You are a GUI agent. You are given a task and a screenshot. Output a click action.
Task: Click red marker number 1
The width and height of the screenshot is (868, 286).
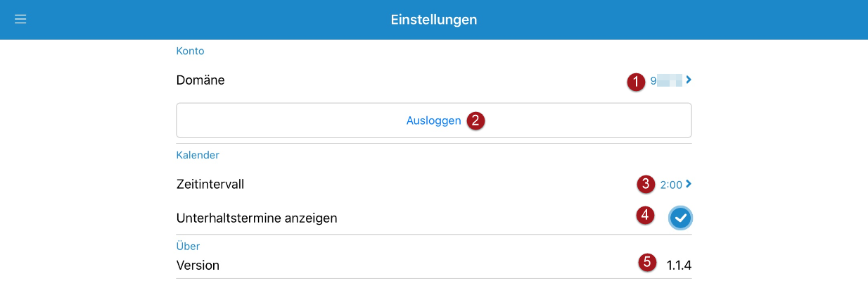click(635, 82)
